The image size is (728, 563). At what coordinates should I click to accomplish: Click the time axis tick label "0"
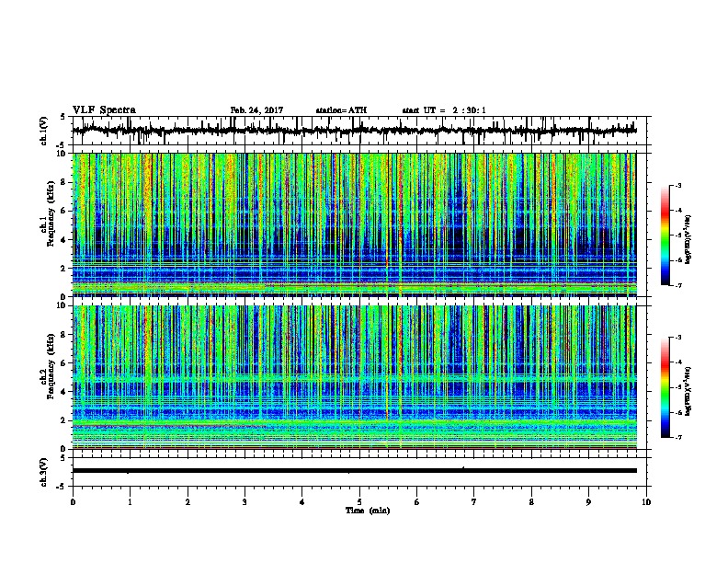click(73, 502)
